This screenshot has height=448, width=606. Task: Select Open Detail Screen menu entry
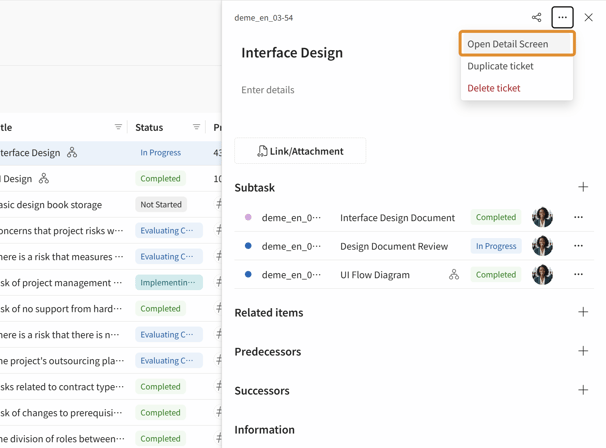click(517, 44)
